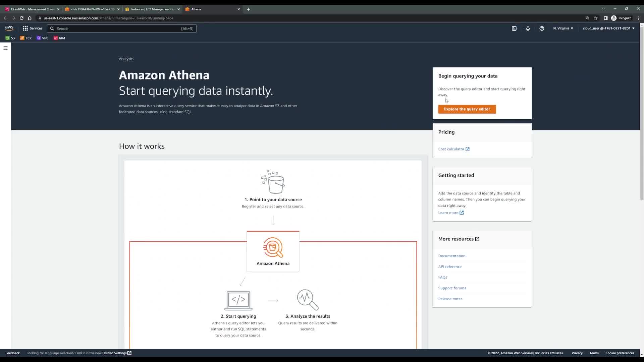Open the EC2 shortcut in favorites bar

pos(26,38)
